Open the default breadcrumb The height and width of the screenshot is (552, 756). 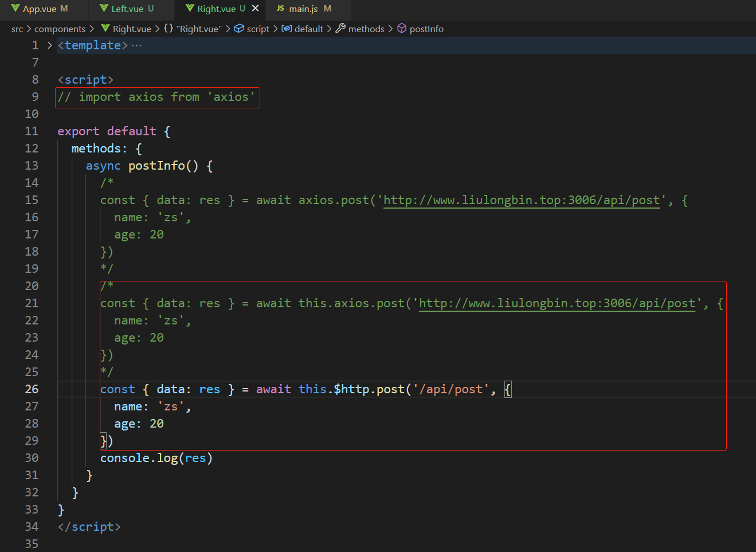tap(309, 29)
